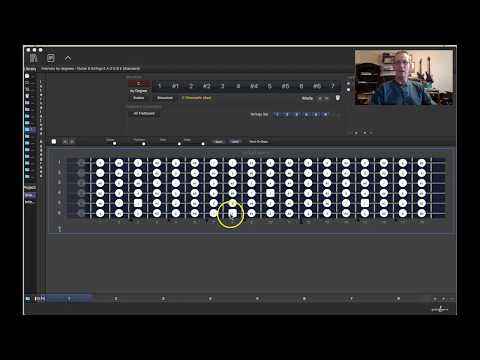Toggle string 4 in Strings Set

point(306,115)
